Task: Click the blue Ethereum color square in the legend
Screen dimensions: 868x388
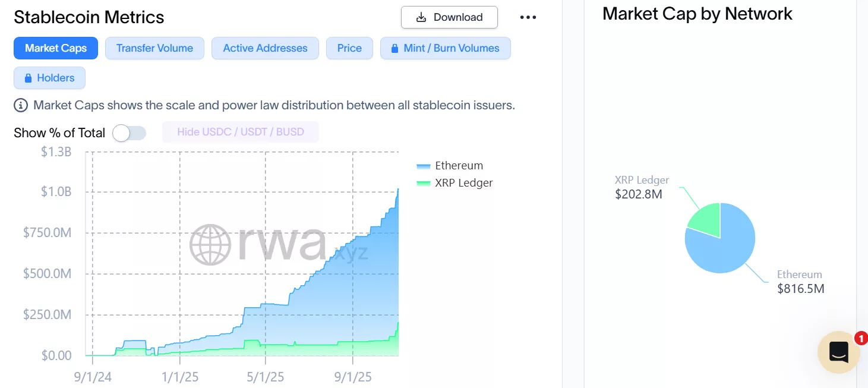Action: (423, 165)
